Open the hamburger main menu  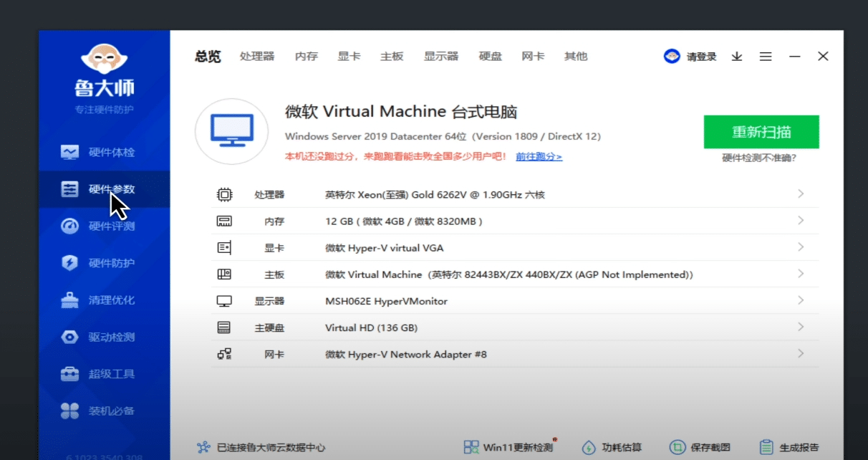tap(766, 57)
